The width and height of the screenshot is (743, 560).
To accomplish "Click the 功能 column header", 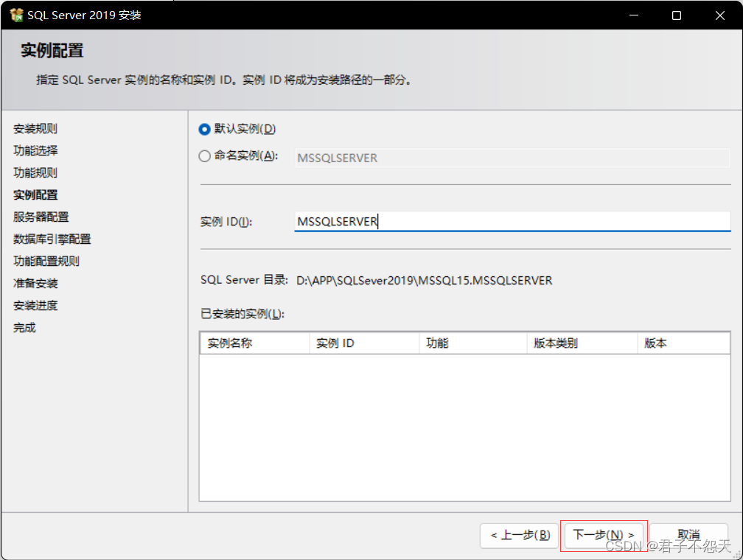I will [473, 343].
